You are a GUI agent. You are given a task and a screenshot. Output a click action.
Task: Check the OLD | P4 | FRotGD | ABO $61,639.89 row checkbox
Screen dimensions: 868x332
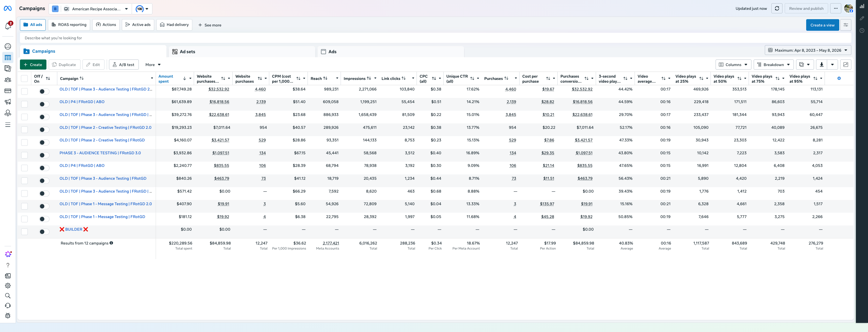pyautogui.click(x=24, y=104)
